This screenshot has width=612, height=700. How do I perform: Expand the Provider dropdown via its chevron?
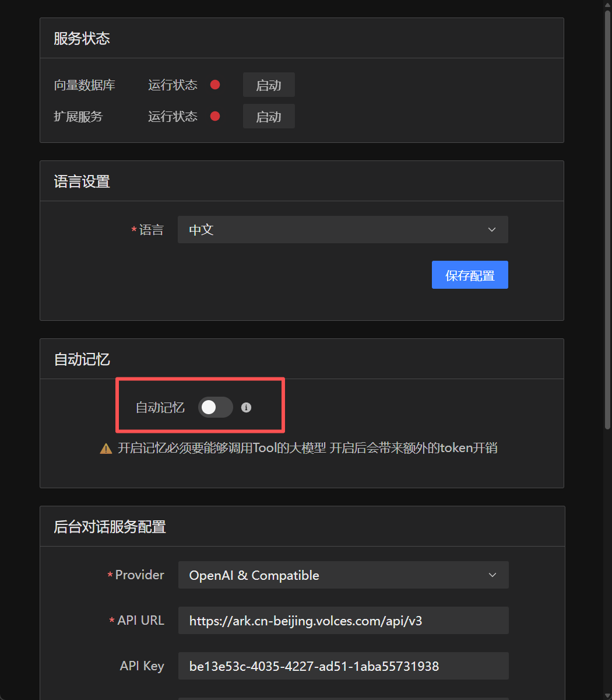tap(492, 575)
